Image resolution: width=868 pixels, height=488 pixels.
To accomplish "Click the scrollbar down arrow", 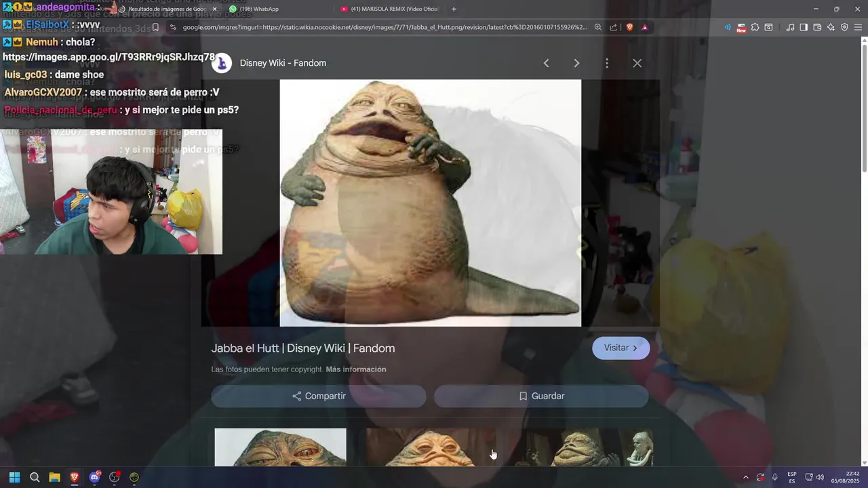I will tap(864, 462).
